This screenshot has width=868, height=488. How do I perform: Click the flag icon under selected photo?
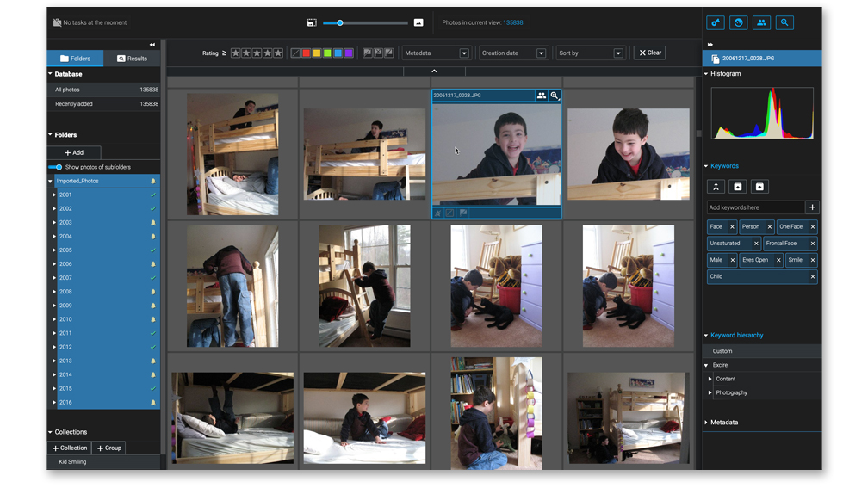463,213
